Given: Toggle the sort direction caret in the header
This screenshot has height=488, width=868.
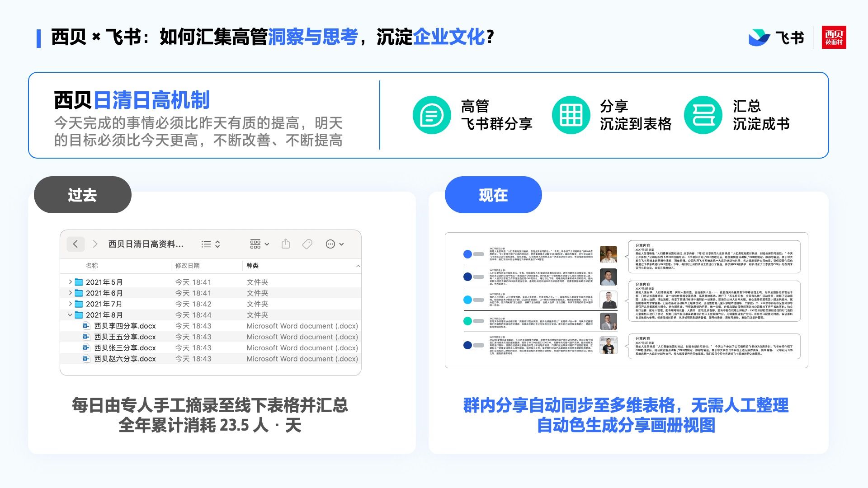Looking at the screenshot, I should coord(358,266).
